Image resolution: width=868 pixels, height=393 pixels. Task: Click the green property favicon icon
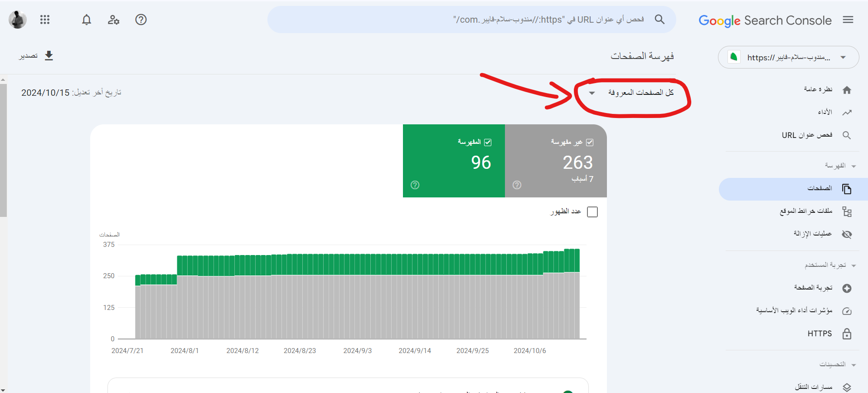point(734,57)
